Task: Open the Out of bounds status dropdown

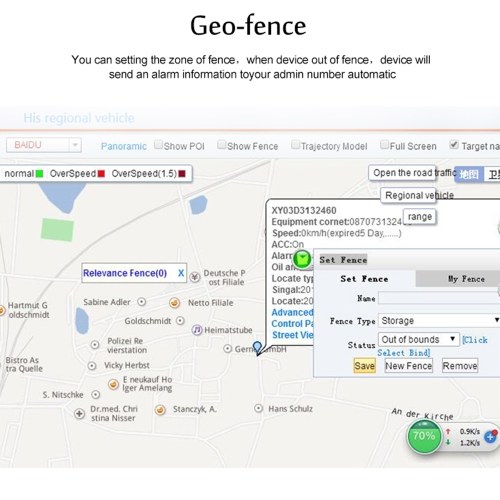Action: (419, 340)
